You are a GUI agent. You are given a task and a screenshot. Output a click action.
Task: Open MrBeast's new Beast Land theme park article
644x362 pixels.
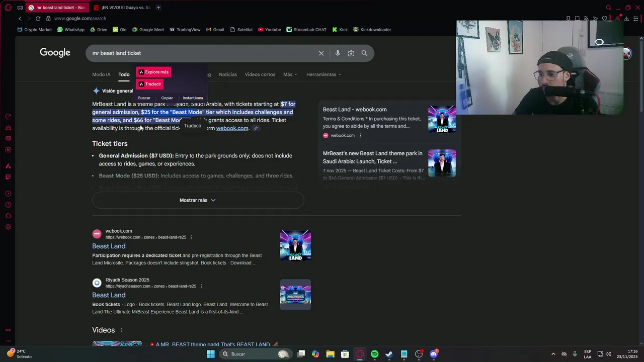click(373, 157)
